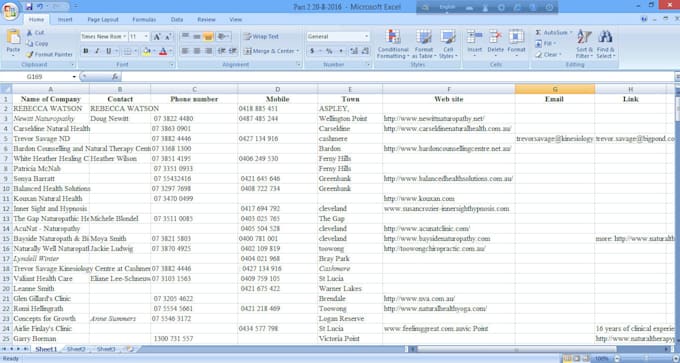680x363 pixels.
Task: Open the Format cells menu
Action: point(516,44)
